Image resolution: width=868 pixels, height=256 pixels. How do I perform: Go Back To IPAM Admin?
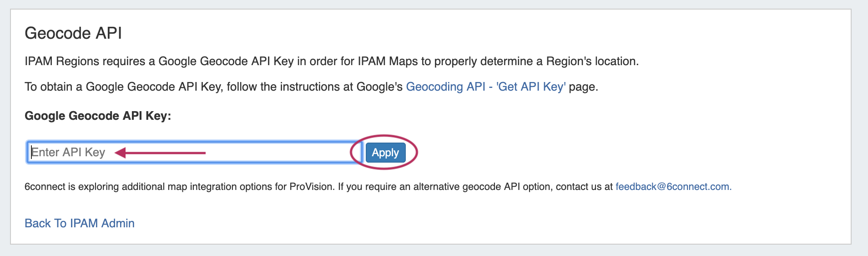(80, 223)
